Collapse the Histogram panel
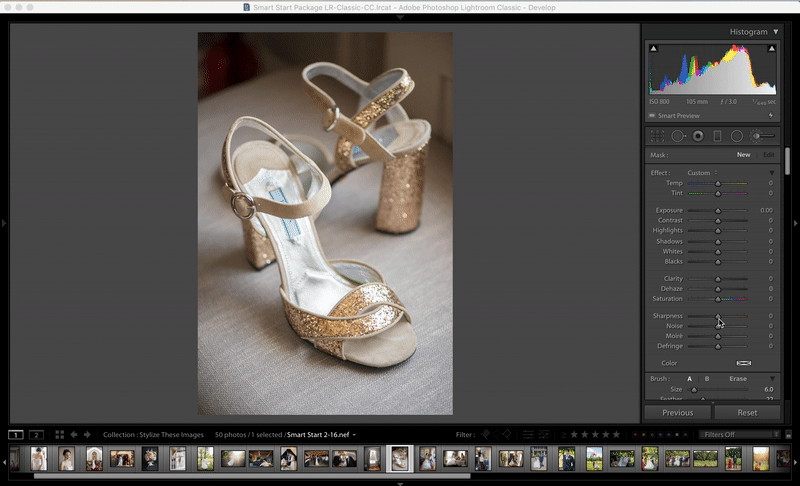The width and height of the screenshot is (800, 486). coord(775,32)
